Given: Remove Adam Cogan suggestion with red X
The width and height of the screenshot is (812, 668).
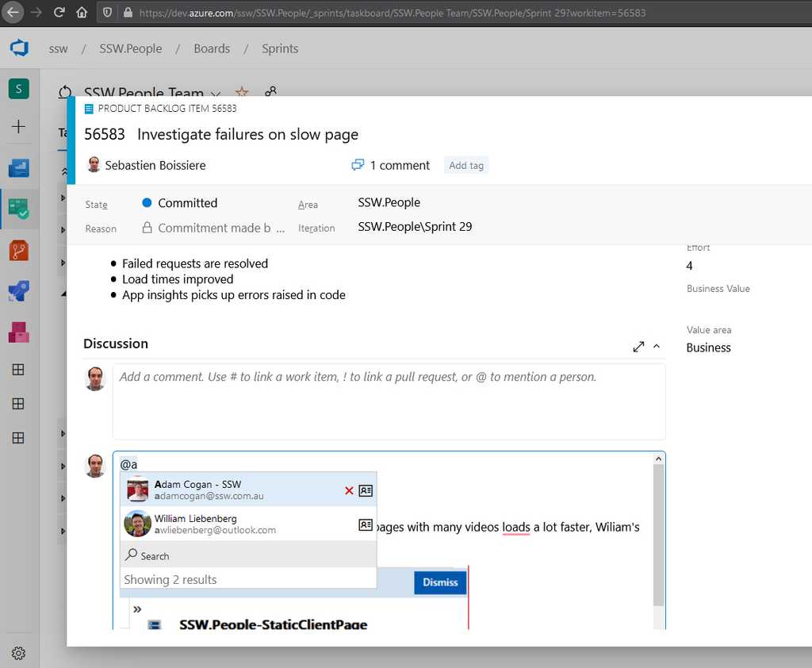Looking at the screenshot, I should (349, 491).
